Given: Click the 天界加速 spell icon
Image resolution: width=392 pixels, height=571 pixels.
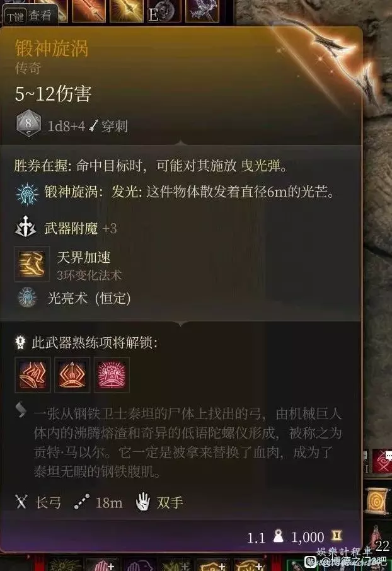Looking at the screenshot, I should coord(32,264).
